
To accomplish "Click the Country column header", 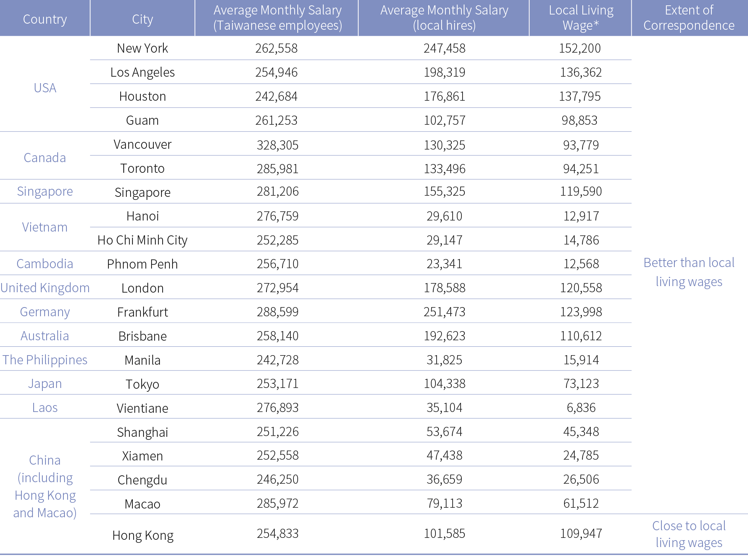I will [x=45, y=19].
